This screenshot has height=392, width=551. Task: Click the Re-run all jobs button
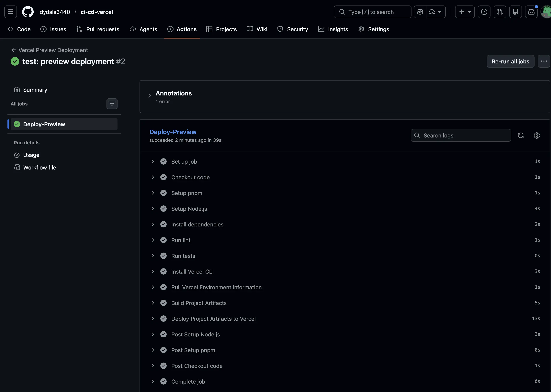pos(510,61)
